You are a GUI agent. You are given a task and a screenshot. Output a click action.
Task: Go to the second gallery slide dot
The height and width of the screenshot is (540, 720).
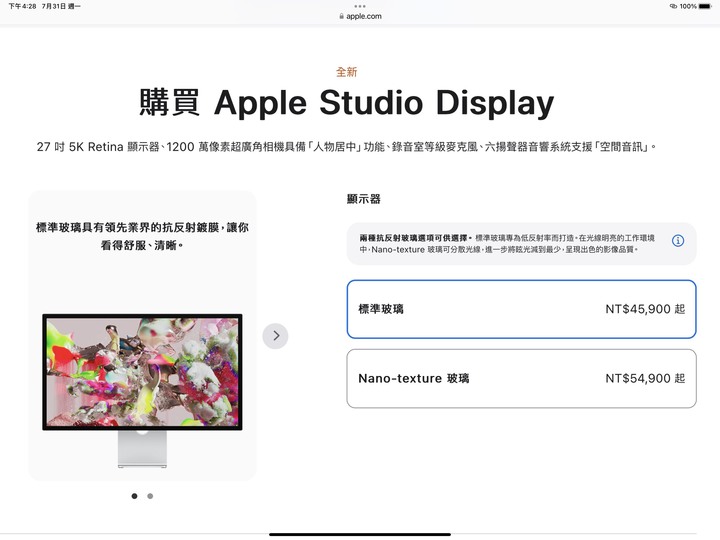(x=150, y=496)
